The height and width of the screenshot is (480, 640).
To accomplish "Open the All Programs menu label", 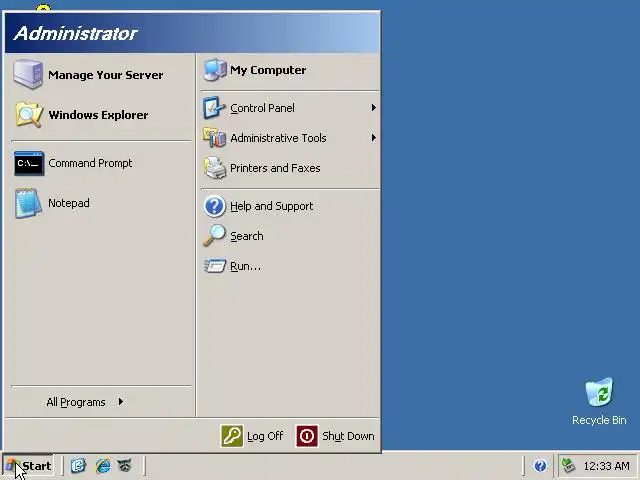I will pos(76,402).
